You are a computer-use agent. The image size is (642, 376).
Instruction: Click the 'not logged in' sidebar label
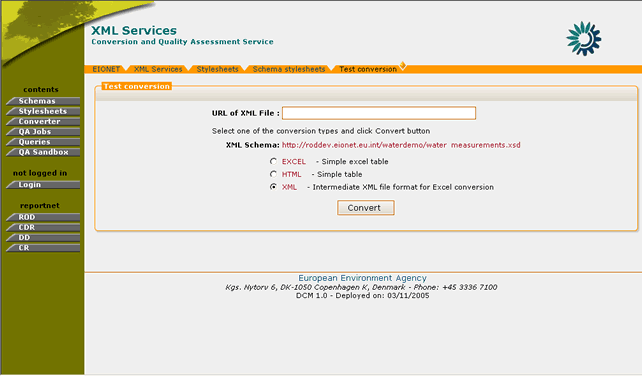point(40,173)
